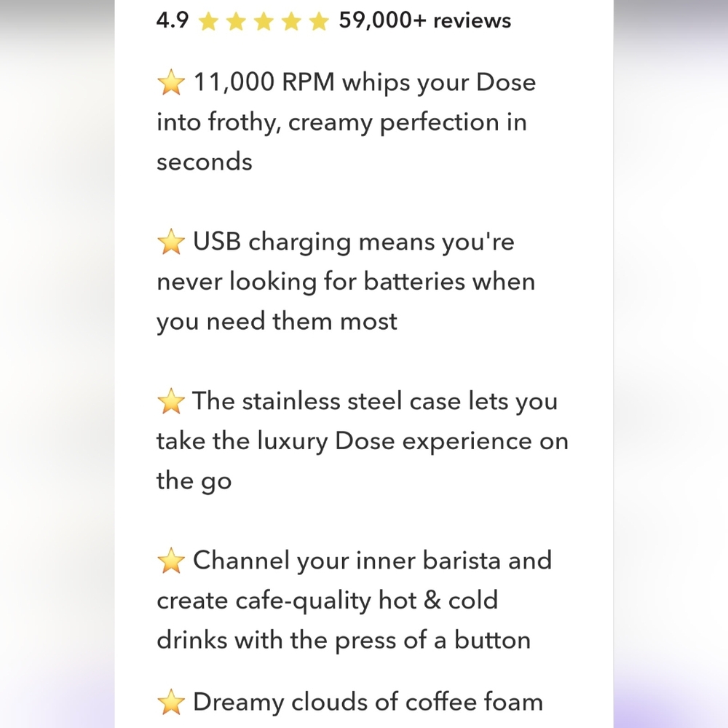
Task: Click the line 'never looking for batteries when'
Action: pos(346,282)
